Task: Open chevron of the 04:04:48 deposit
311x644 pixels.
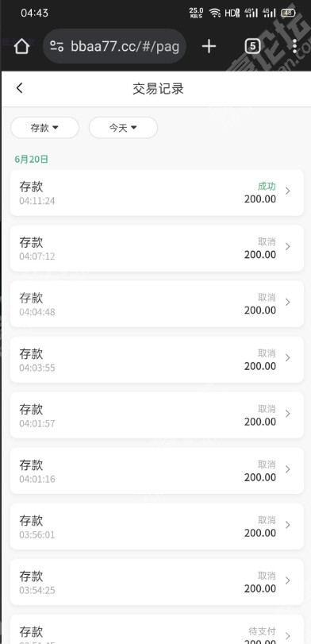Action: click(288, 303)
